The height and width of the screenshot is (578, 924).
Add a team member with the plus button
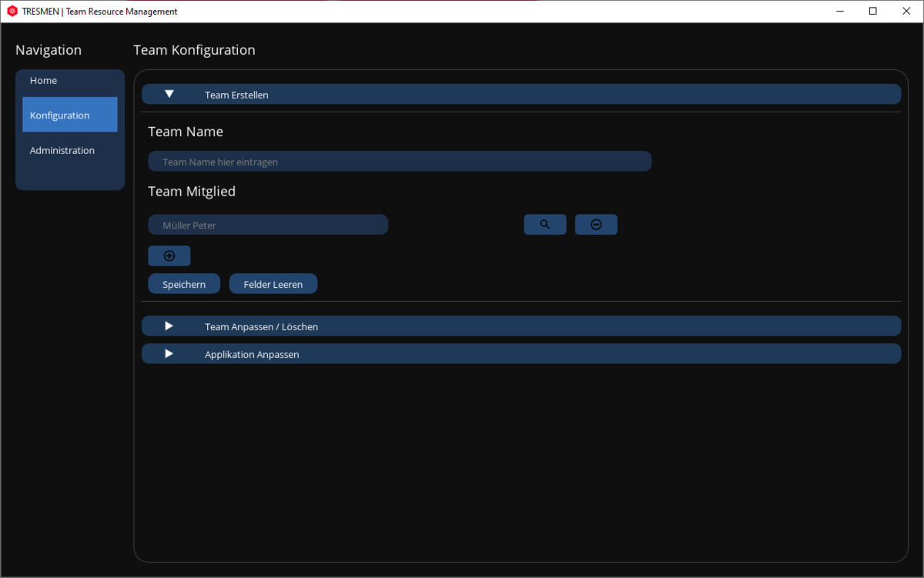tap(169, 256)
